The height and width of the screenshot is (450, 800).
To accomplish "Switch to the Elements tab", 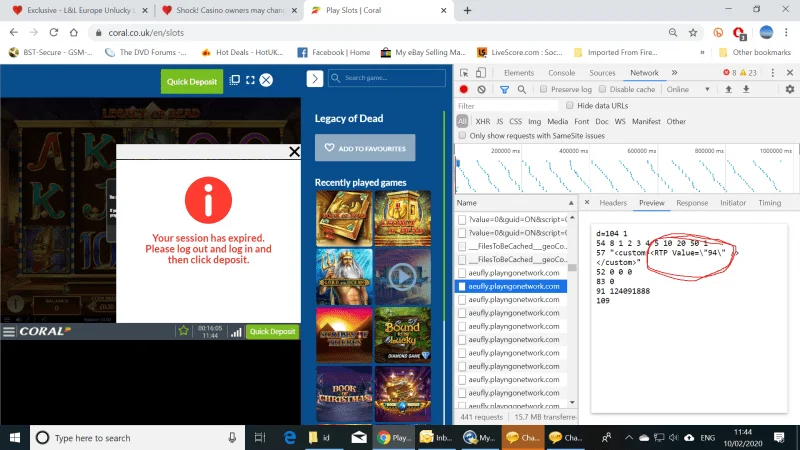I will [x=519, y=73].
